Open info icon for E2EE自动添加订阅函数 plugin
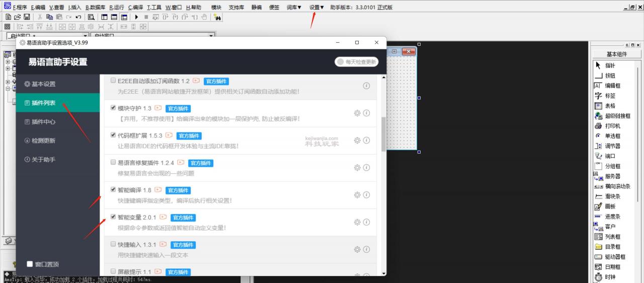This screenshot has width=644, height=283. point(366,86)
